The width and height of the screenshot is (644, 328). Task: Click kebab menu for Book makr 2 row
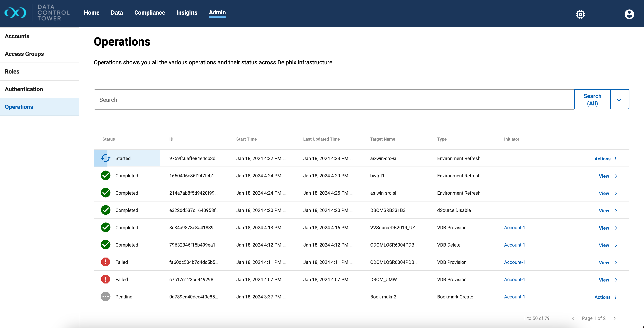point(616,297)
